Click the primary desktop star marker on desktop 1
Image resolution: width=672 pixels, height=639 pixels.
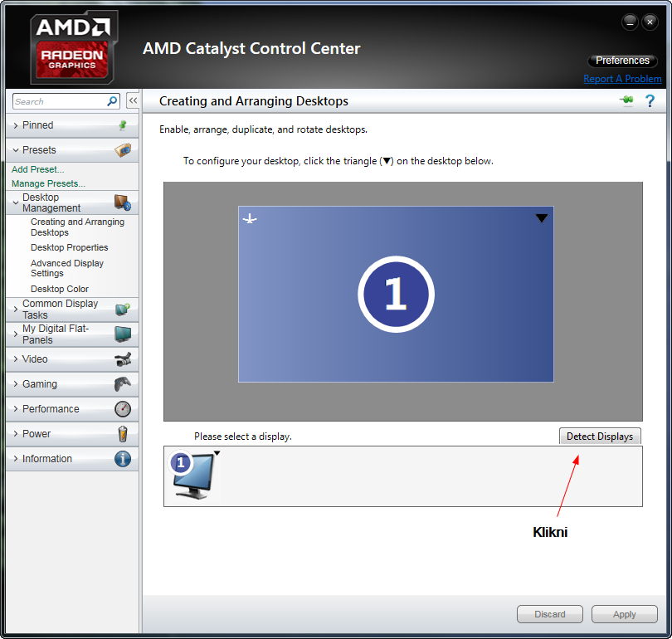250,219
